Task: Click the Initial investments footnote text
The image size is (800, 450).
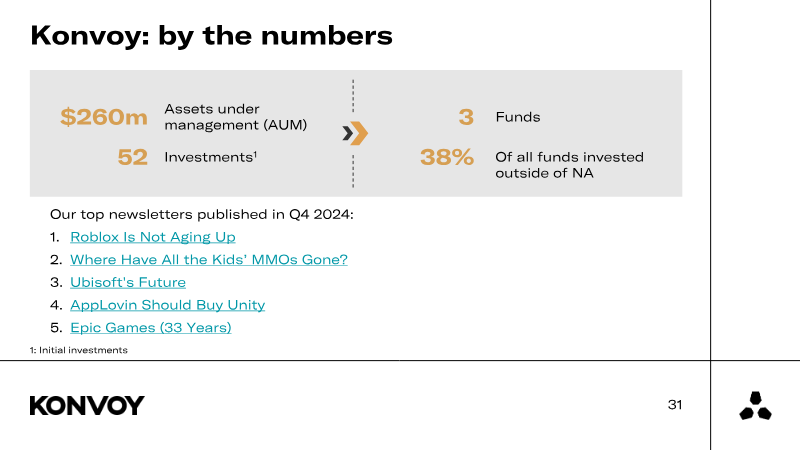Action: point(79,350)
